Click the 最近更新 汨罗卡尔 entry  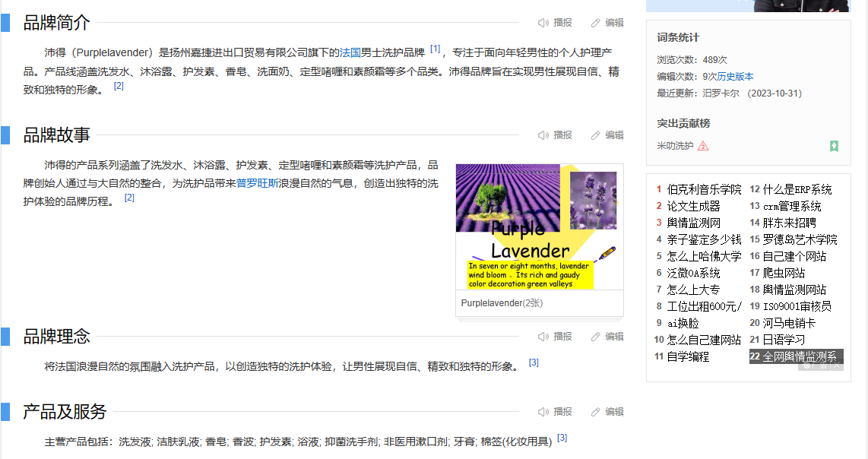coord(729,93)
